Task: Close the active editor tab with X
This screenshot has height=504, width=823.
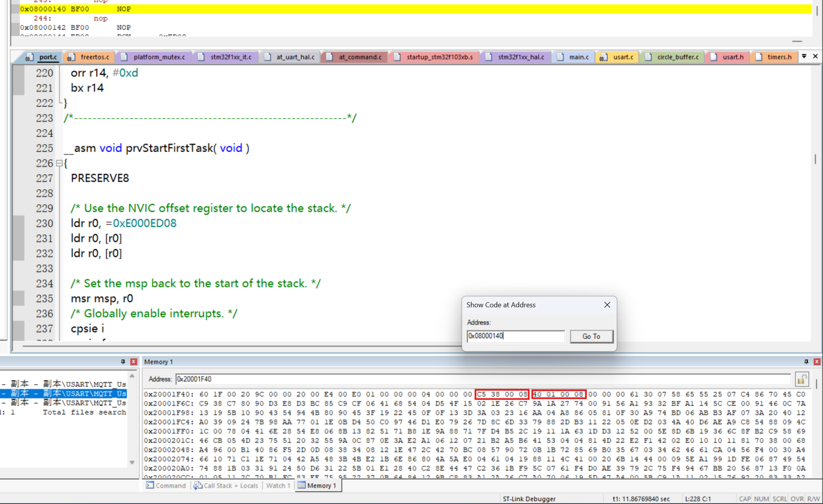Action: (815, 56)
